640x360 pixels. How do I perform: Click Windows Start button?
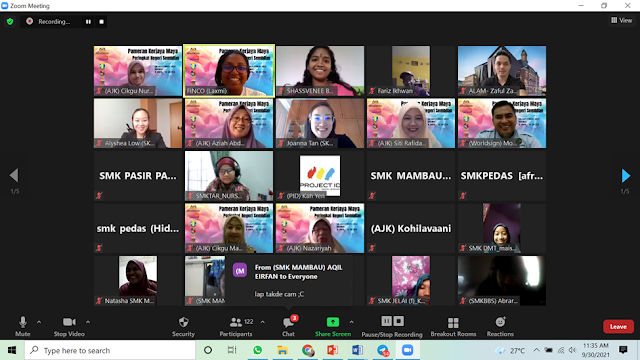[x=12, y=350]
